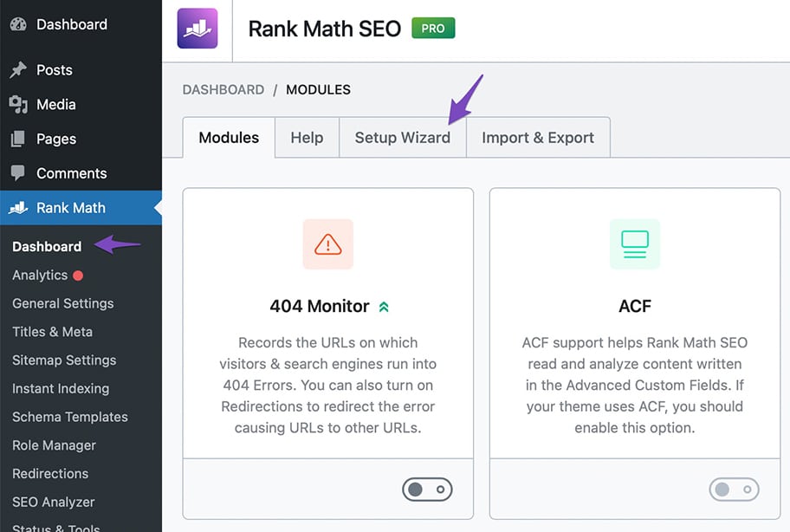The image size is (790, 532).
Task: Enable the 404 Monitor module toggle
Action: (x=427, y=490)
